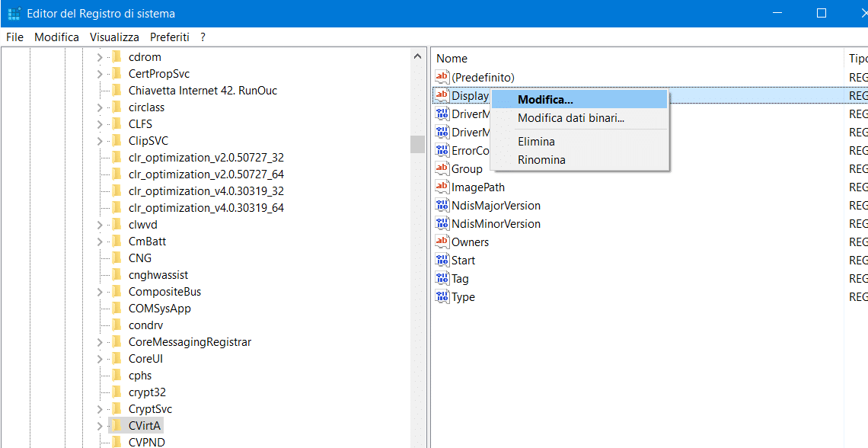Expand the CertPropSvc key

tap(100, 73)
